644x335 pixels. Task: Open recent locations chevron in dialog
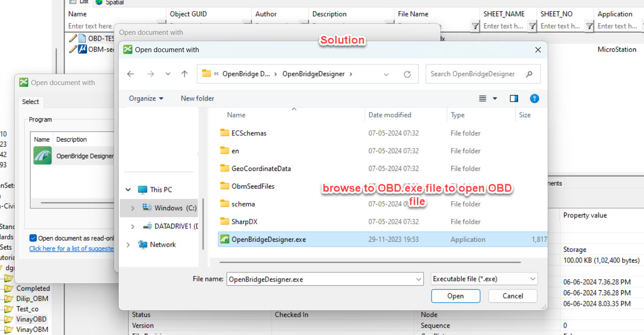[168, 74]
